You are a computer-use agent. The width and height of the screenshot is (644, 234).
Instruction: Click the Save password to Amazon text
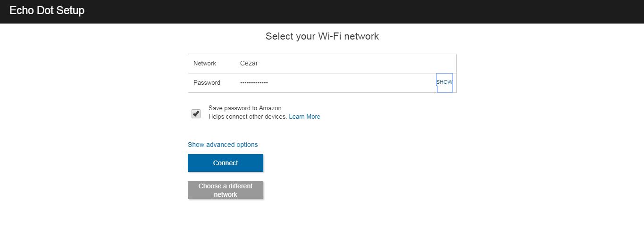[245, 108]
